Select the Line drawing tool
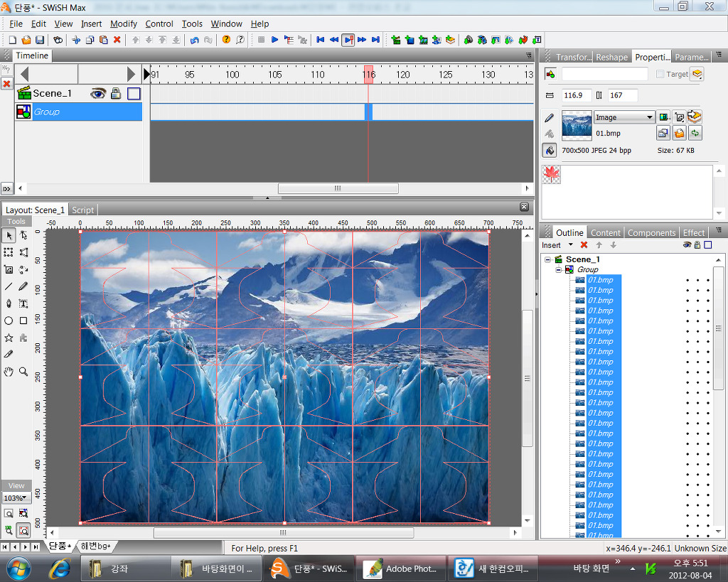The image size is (728, 582). [9, 286]
